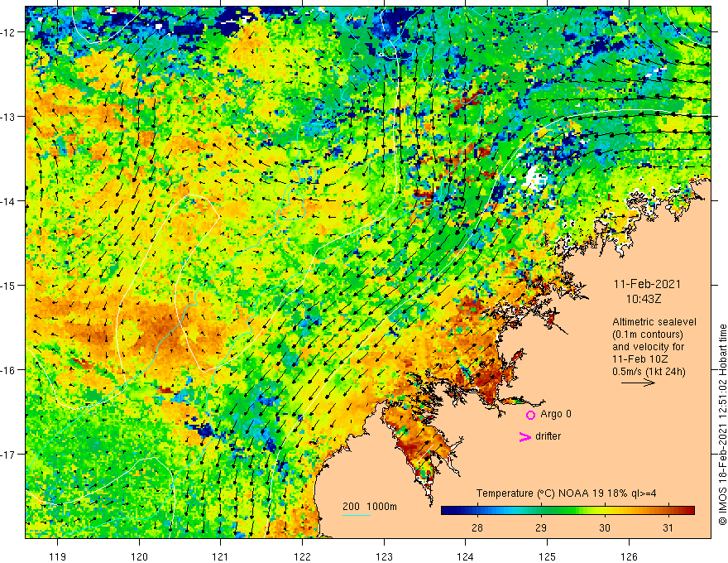Click the '200 1000m' depth legend text
Viewport: 728px width, 563px height.
tap(370, 507)
